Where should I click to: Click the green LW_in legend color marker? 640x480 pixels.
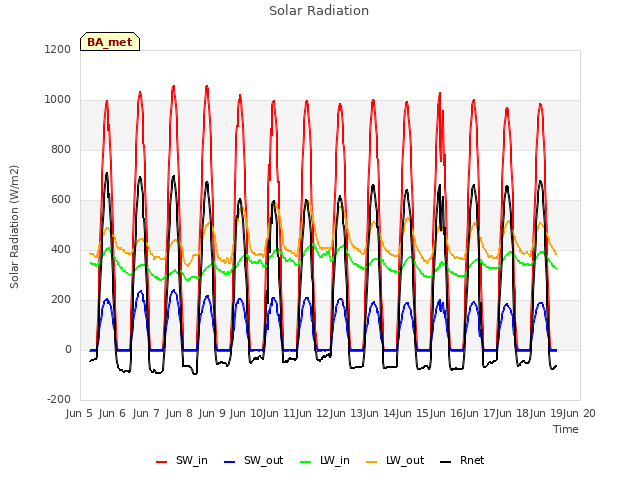pos(305,462)
